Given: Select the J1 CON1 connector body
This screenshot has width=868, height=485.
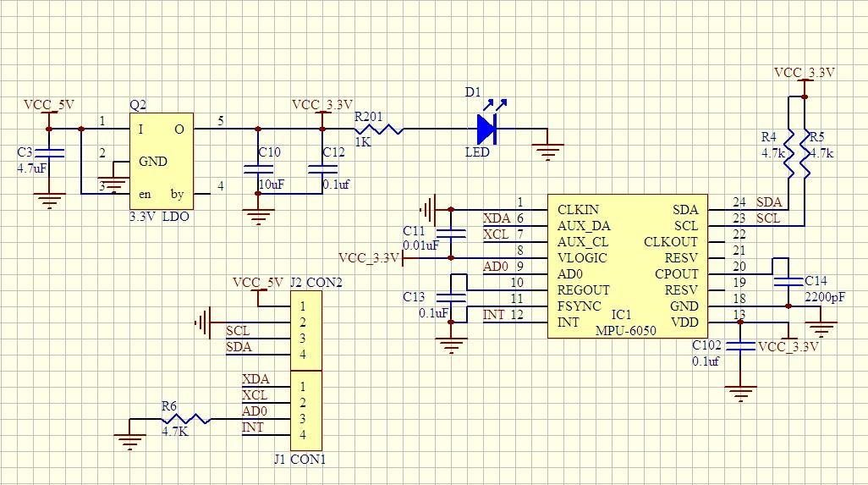Looking at the screenshot, I should point(307,411).
